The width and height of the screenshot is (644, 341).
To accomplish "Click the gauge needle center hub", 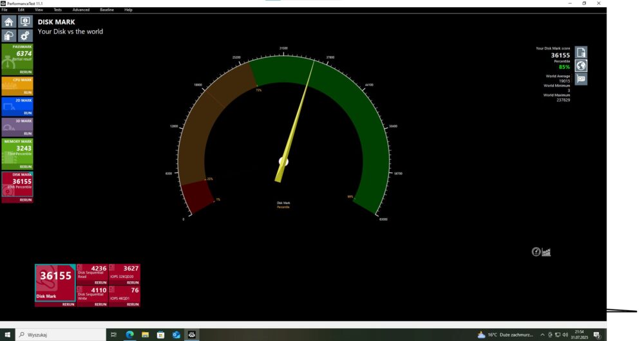I will coord(283,161).
